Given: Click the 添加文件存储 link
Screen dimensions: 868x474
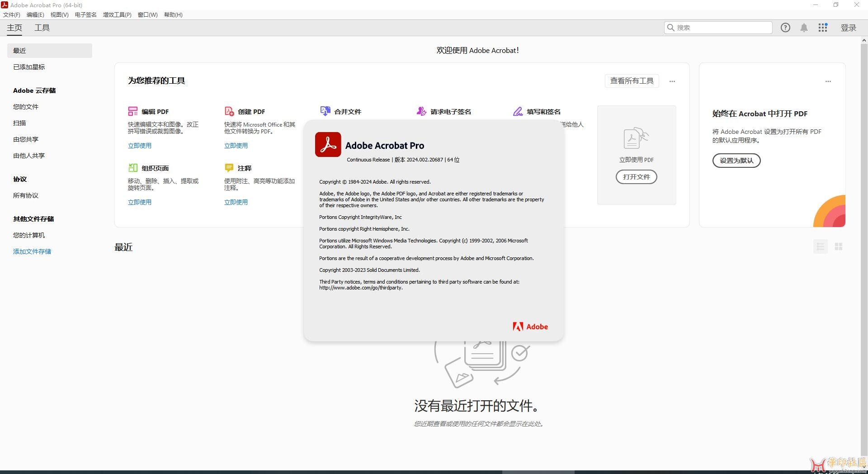Looking at the screenshot, I should click(32, 251).
